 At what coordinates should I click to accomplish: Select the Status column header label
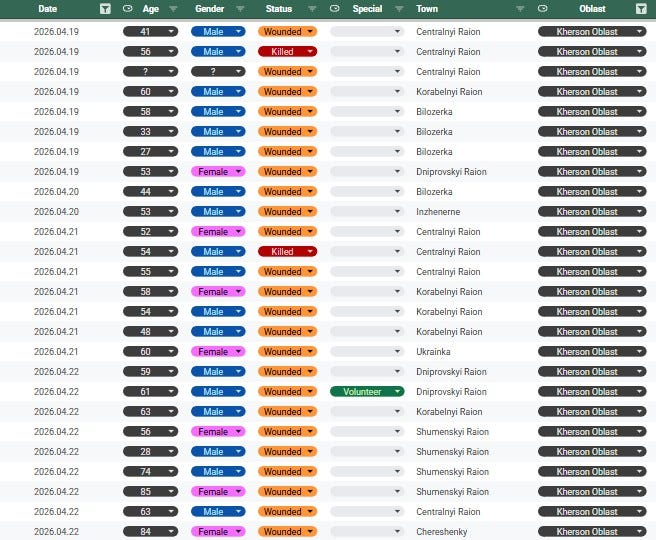click(x=279, y=9)
